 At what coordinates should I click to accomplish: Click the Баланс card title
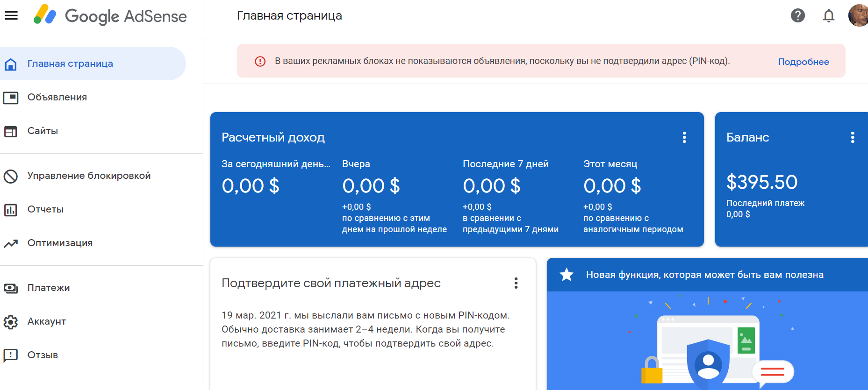[x=747, y=137]
